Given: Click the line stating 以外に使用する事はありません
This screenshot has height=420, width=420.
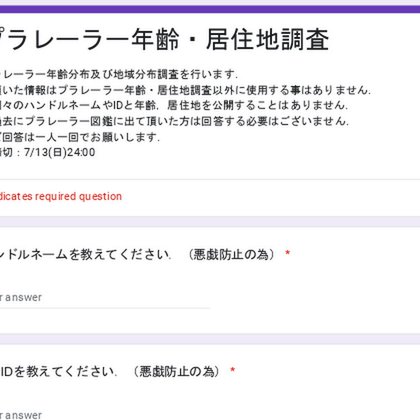Looking at the screenshot, I should 185,90.
